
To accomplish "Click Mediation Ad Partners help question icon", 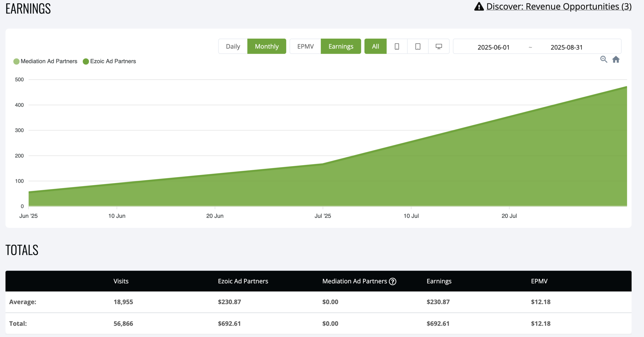I will [x=392, y=281].
